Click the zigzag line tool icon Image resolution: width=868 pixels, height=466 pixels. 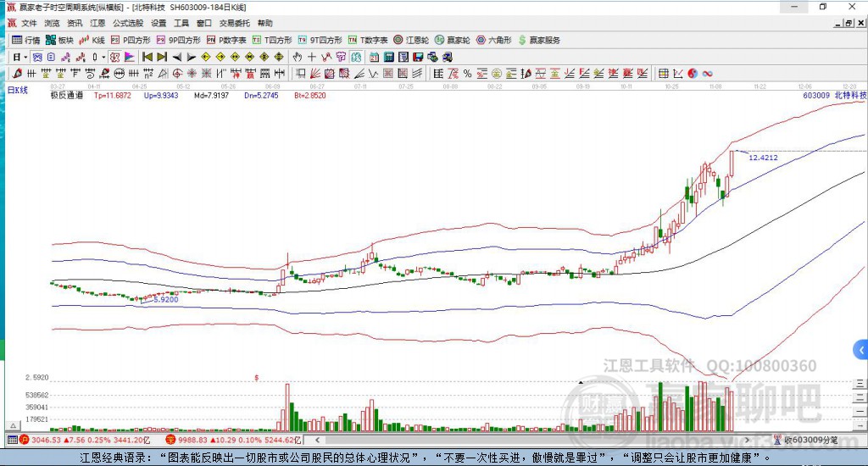tap(374, 74)
